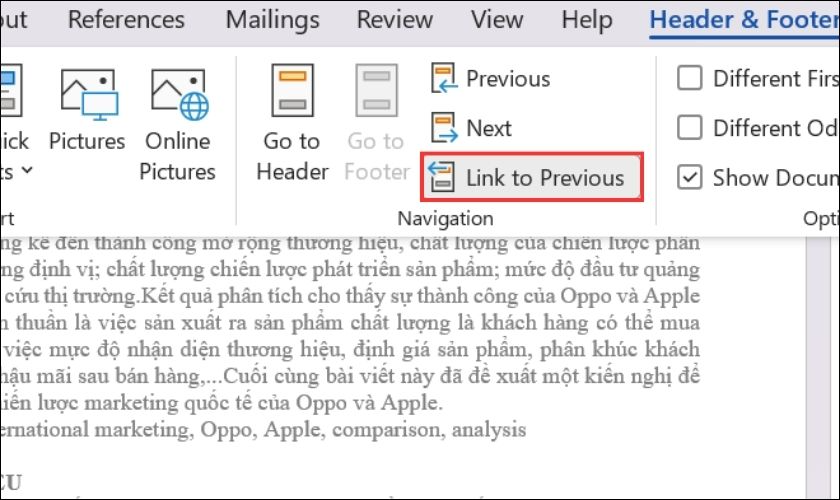Click the Help tab

point(587,20)
